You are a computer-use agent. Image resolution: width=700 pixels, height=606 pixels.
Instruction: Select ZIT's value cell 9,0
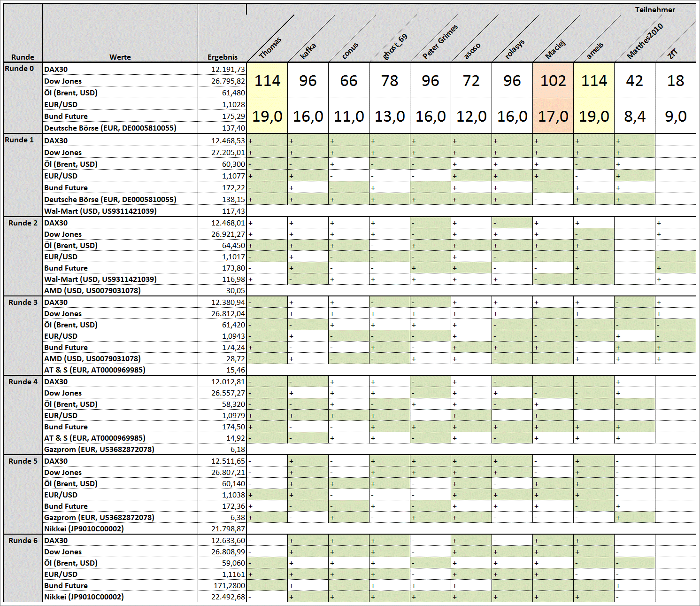676,116
